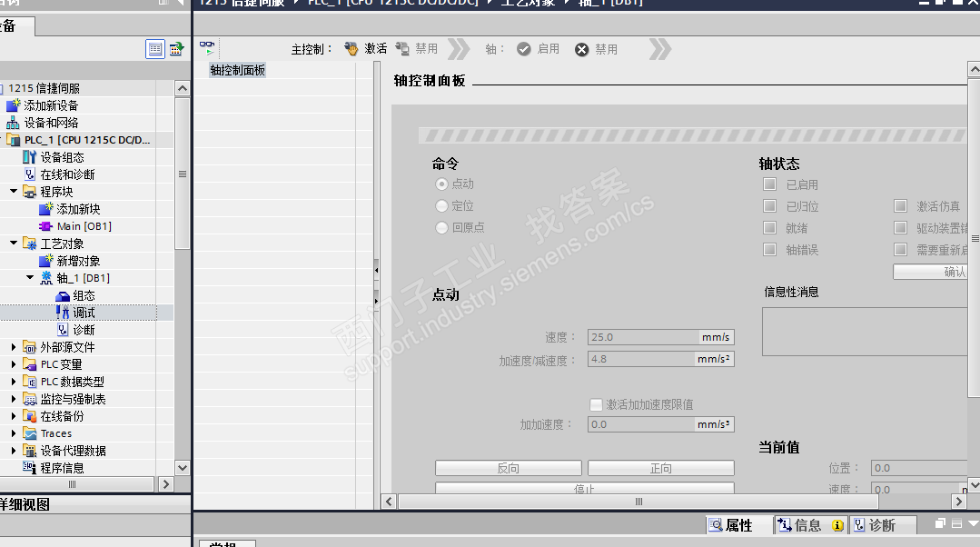Activate master control hand icon
Viewport: 980px width, 547px height.
pos(351,49)
